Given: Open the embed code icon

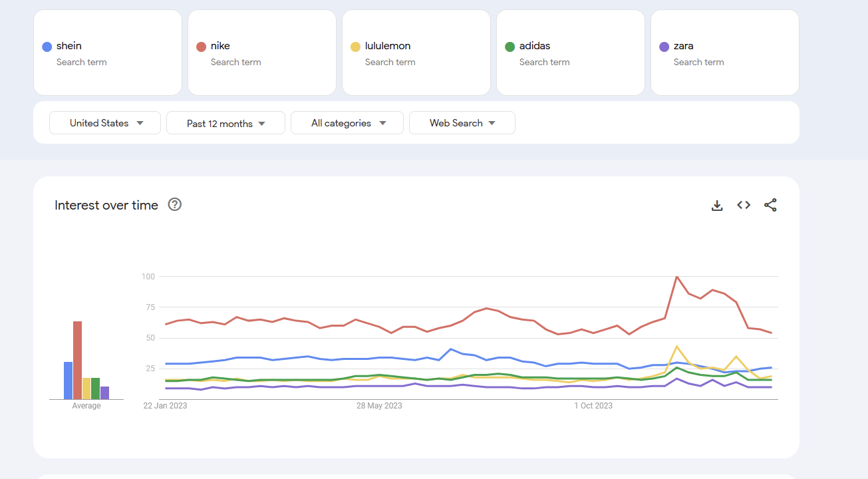Looking at the screenshot, I should [x=744, y=205].
